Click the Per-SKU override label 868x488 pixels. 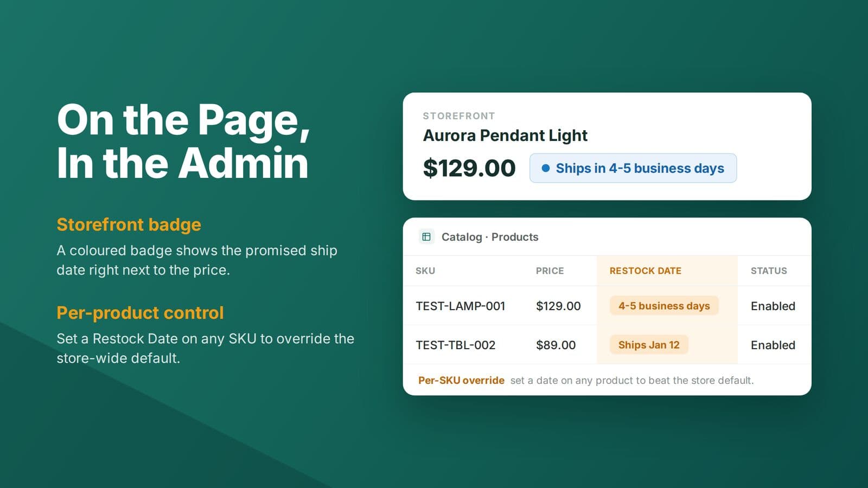pyautogui.click(x=461, y=380)
